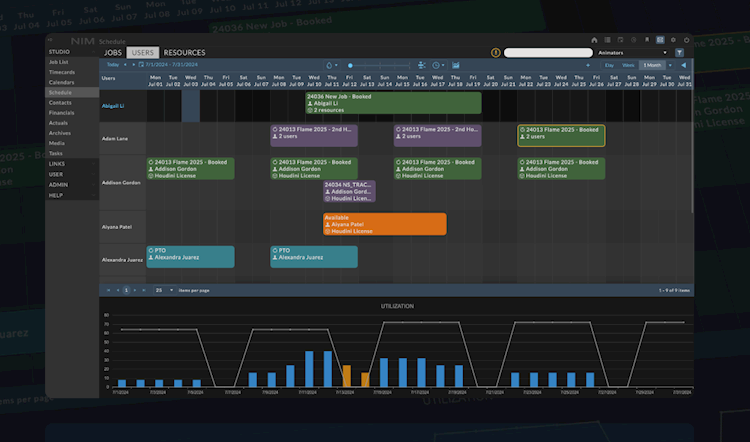The image size is (750, 442).
Task: Go to the Home icon in top bar
Action: (x=594, y=40)
